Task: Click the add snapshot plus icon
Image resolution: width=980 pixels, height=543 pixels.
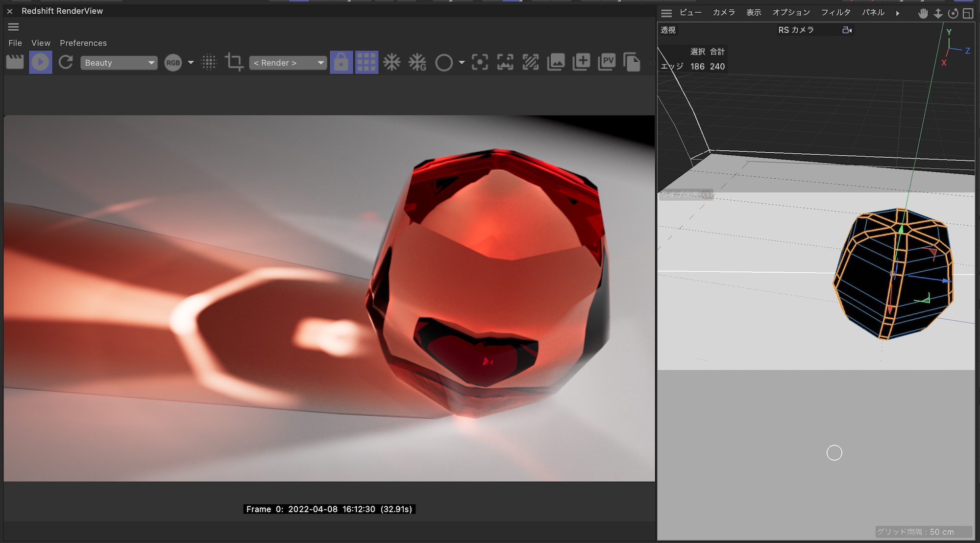Action: (581, 62)
